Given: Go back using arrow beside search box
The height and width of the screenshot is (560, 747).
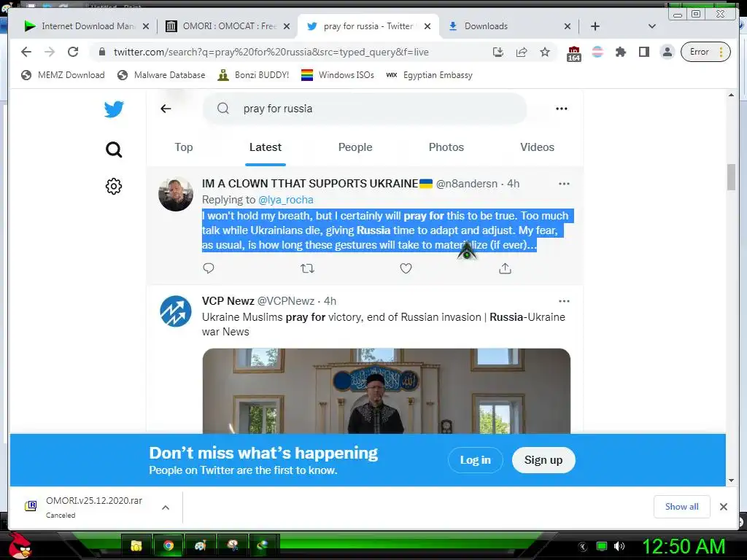Looking at the screenshot, I should point(166,109).
